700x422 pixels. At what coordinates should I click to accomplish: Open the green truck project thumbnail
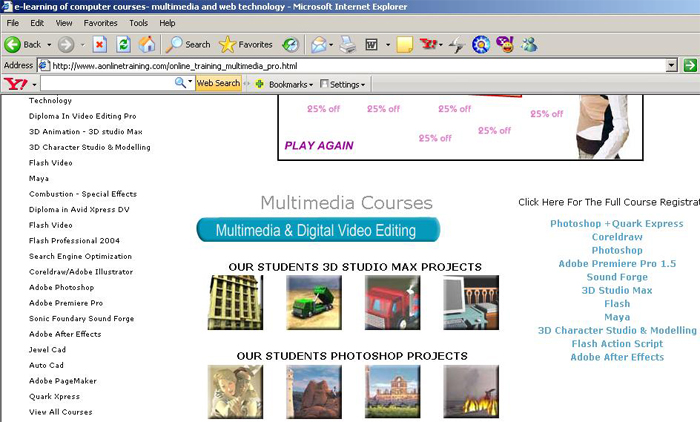click(x=314, y=302)
